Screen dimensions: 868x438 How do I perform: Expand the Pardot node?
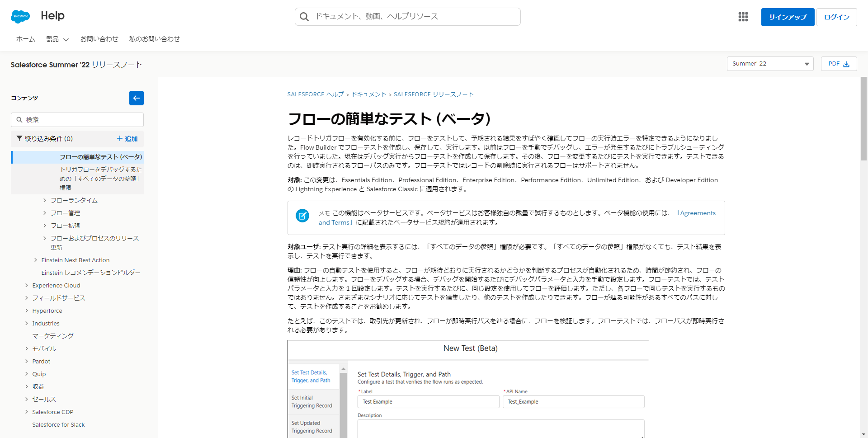(27, 361)
